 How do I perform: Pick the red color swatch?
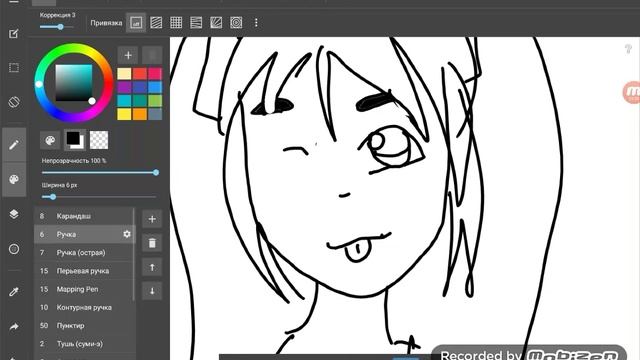point(140,74)
